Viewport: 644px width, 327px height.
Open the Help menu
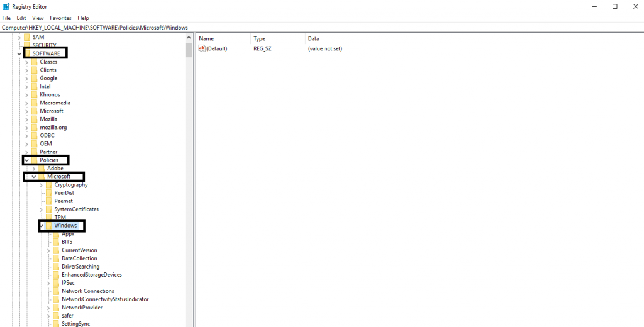pyautogui.click(x=84, y=18)
